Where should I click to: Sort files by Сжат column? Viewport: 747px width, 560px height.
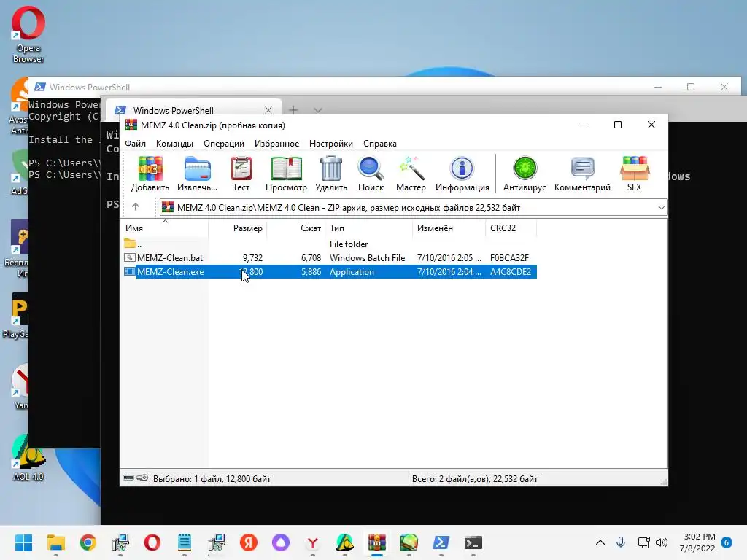click(295, 228)
